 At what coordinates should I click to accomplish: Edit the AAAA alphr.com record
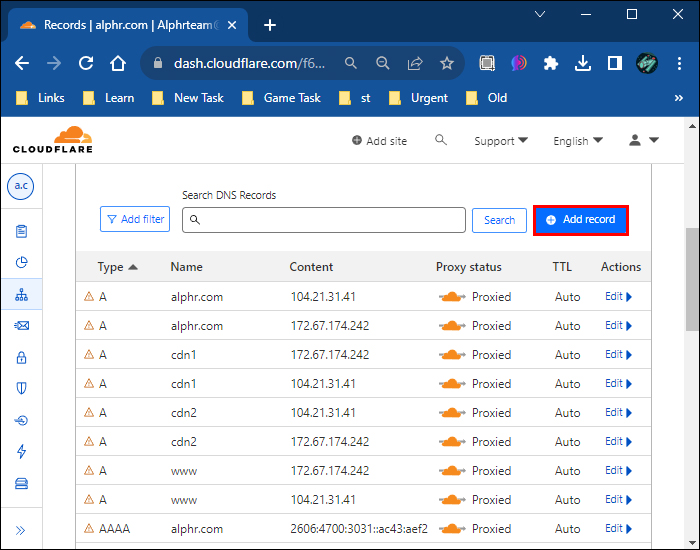click(618, 529)
